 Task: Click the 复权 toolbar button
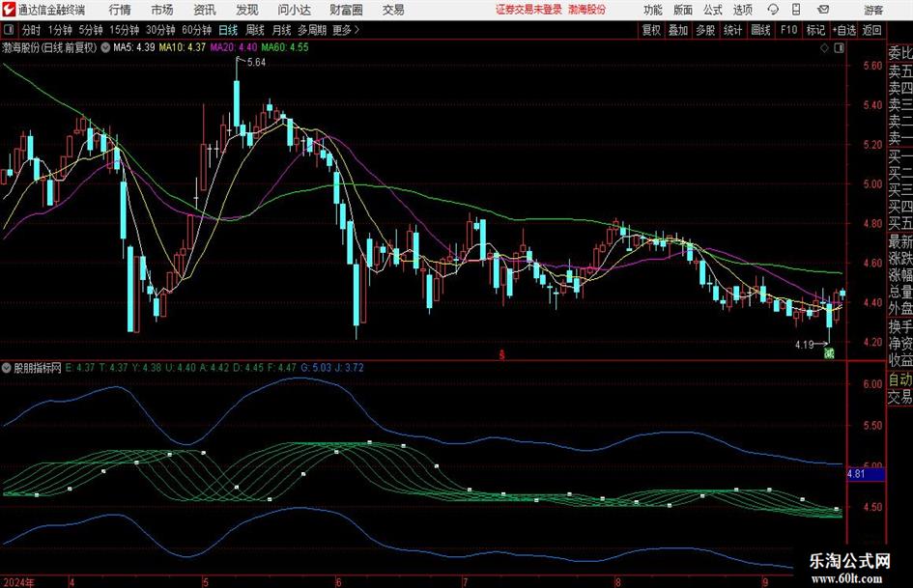point(651,30)
